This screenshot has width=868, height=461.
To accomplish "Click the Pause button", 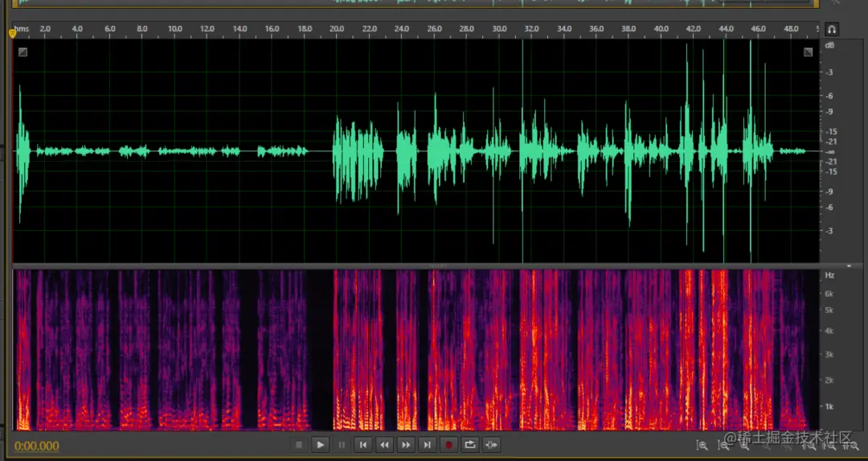I will coord(342,444).
